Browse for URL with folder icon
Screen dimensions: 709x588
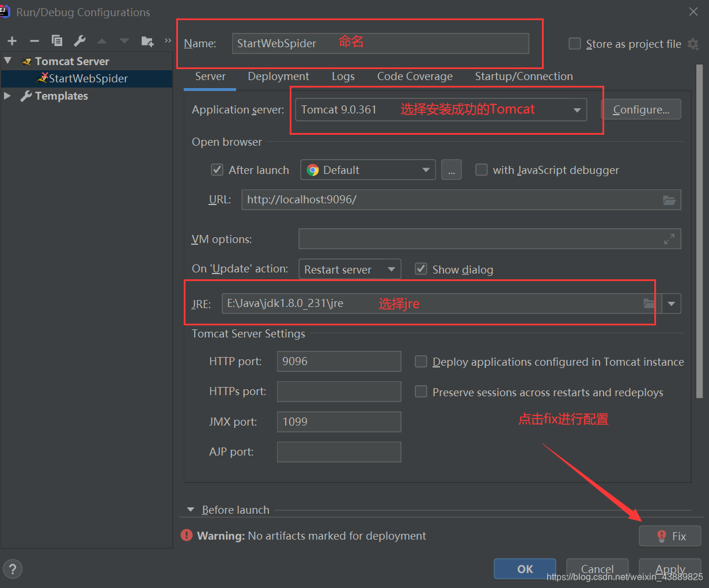[669, 200]
